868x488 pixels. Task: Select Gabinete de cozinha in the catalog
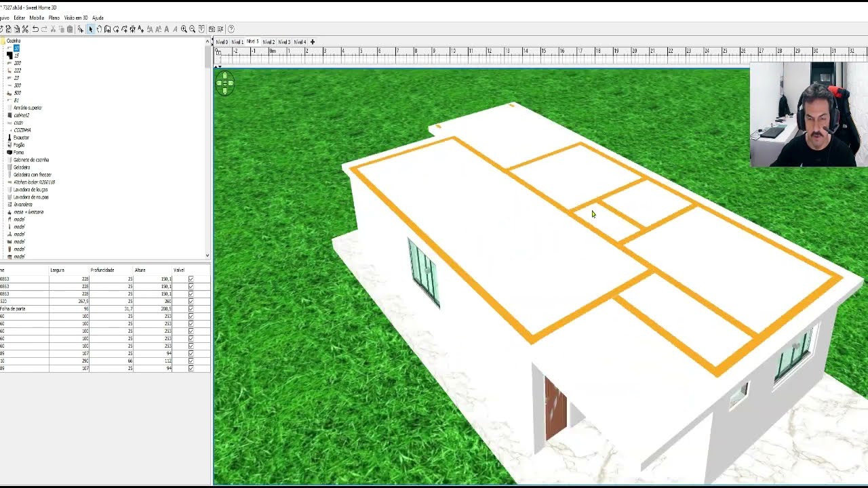point(31,160)
